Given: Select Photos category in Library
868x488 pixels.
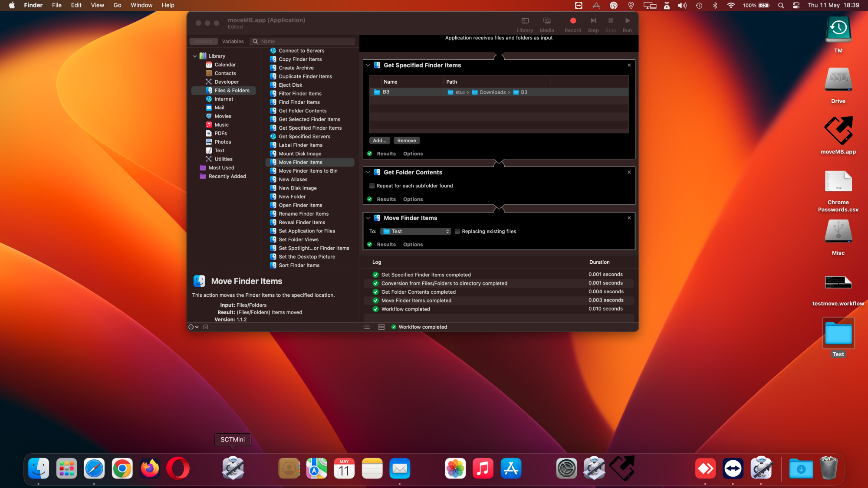Looking at the screenshot, I should pos(222,142).
